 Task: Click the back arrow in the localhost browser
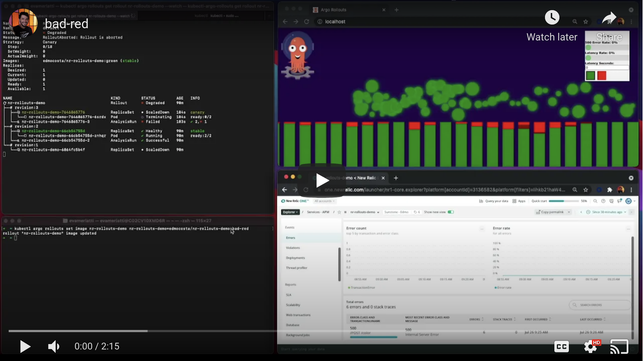[285, 22]
